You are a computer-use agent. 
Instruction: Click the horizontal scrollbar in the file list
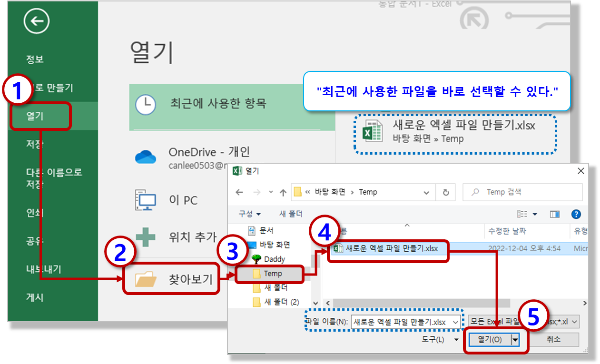coord(421,303)
